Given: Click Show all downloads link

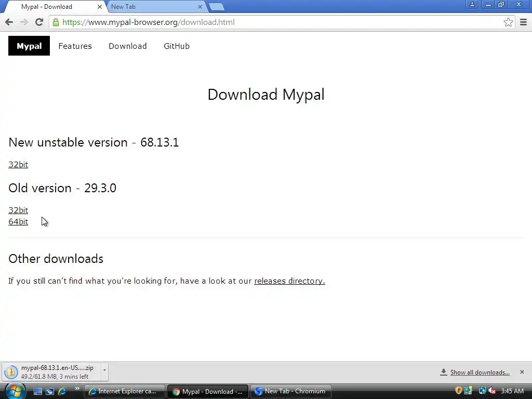Looking at the screenshot, I should click(480, 373).
